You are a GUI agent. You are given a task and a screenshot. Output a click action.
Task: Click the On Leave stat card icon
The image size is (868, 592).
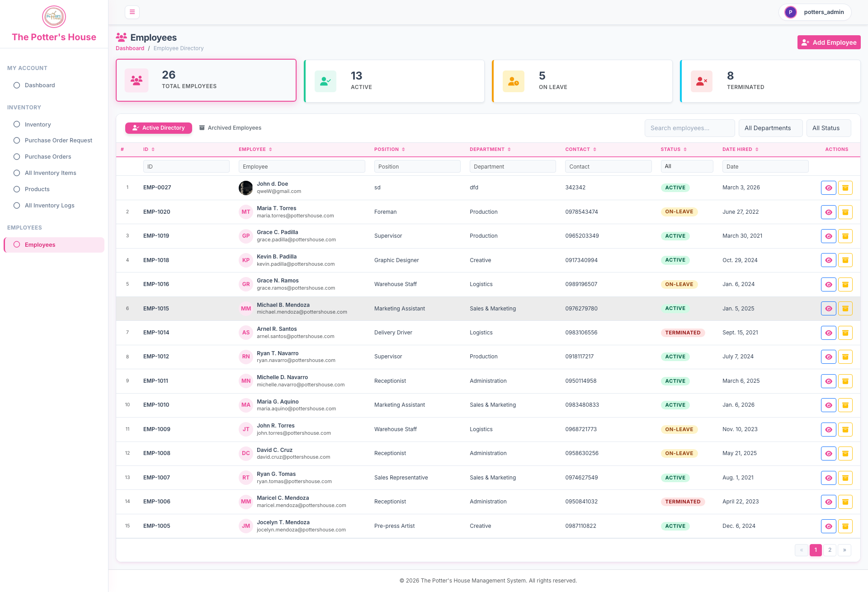[513, 81]
